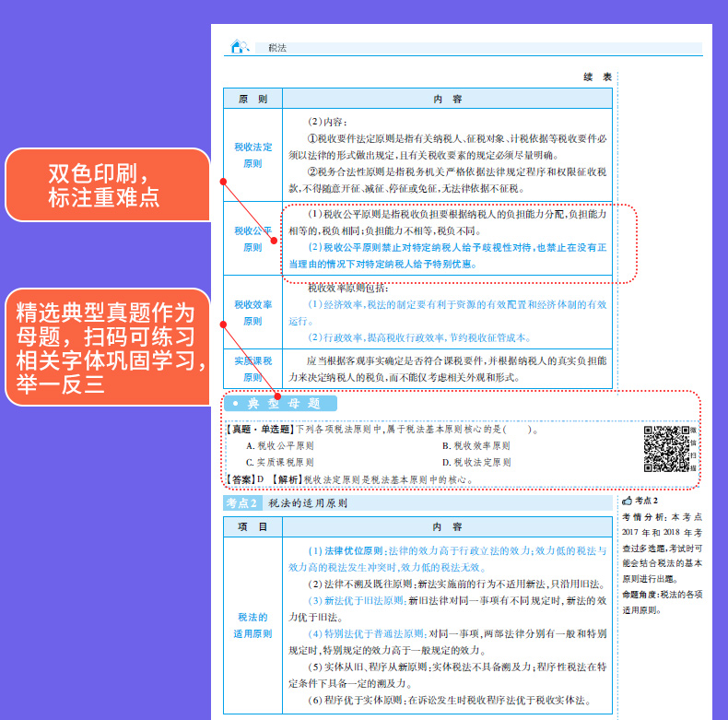Choose option C. 实质课税原则
The height and width of the screenshot is (720, 728).
[280, 463]
